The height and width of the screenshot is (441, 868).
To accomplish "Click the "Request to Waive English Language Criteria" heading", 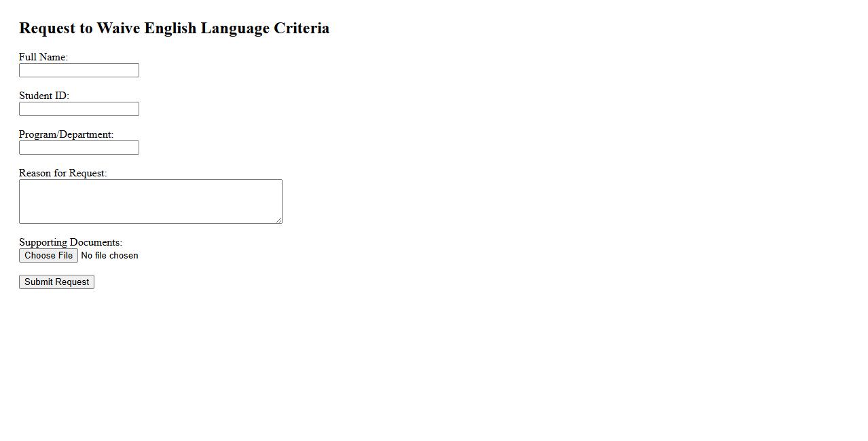I will (x=174, y=28).
